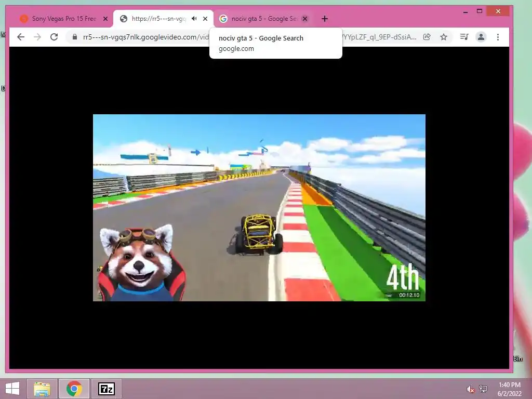Open a new tab with the plus button

[x=325, y=19]
